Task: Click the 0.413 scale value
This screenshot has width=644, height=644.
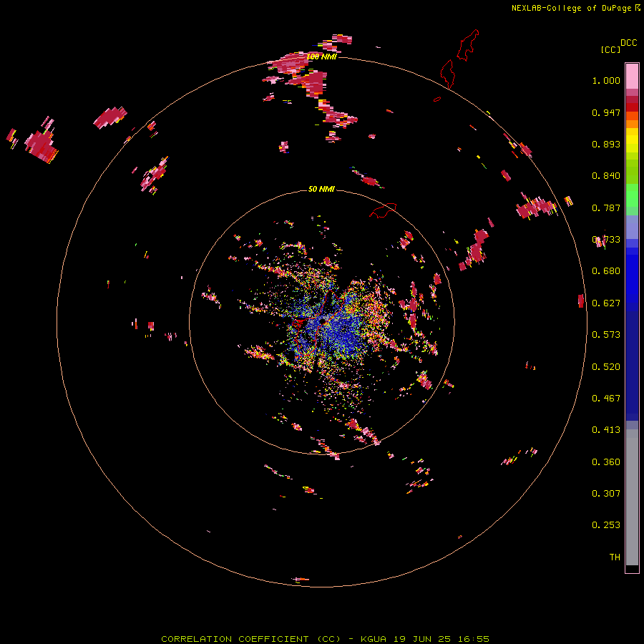Action: [606, 430]
